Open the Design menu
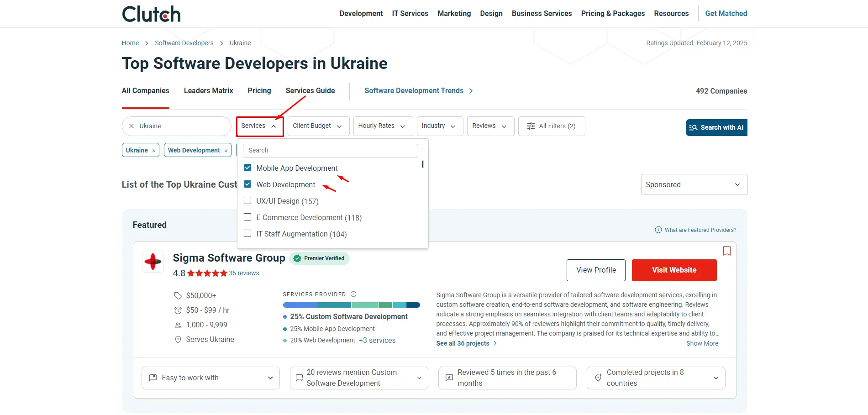The width and height of the screenshot is (868, 415). tap(491, 14)
